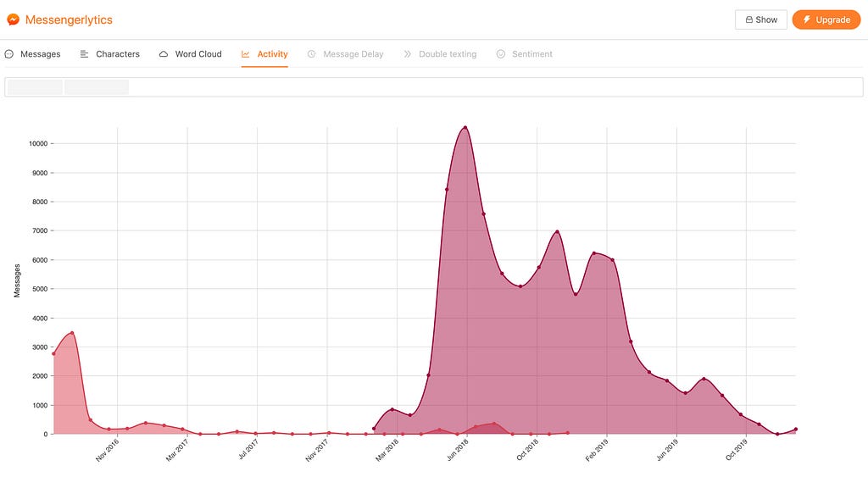Click the final data point at chart's end
The height and width of the screenshot is (488, 868).
coord(795,430)
